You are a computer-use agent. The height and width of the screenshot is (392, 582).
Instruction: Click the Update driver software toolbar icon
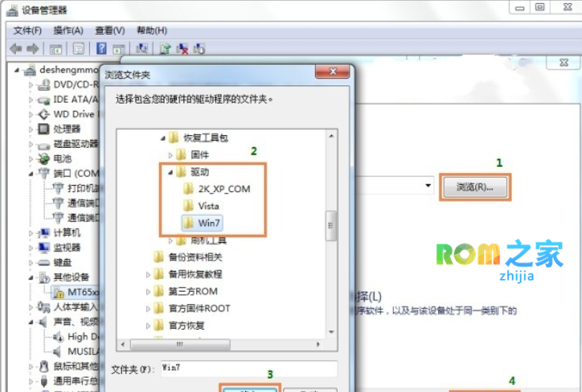pyautogui.click(x=164, y=48)
